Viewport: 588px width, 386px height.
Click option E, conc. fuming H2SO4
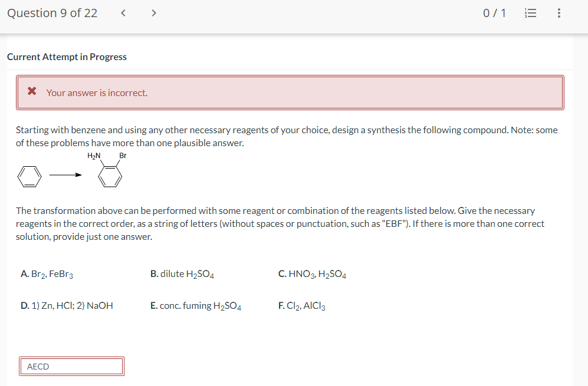point(195,305)
